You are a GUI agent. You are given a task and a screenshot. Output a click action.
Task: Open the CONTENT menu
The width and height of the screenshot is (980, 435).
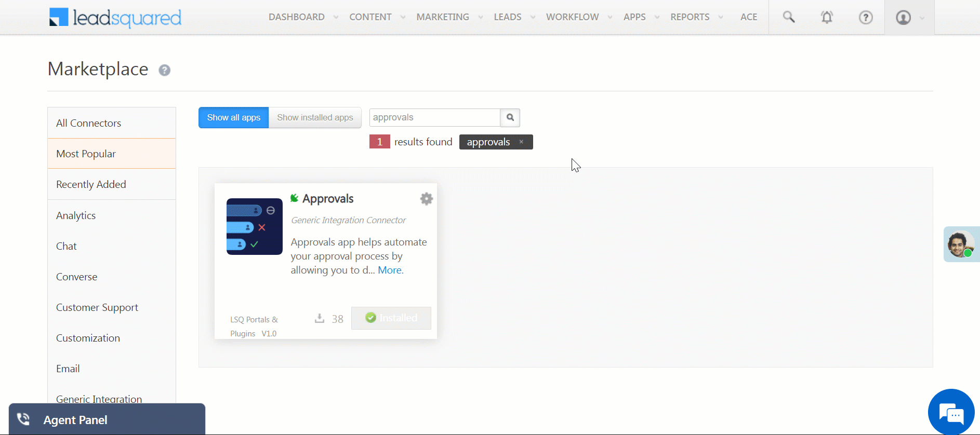[370, 17]
